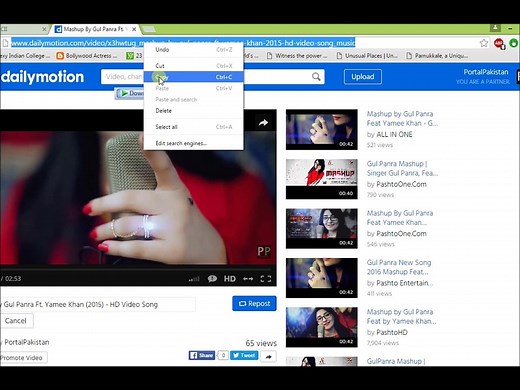
Task: Open Bollywood Actress bookmark
Action: (87, 56)
